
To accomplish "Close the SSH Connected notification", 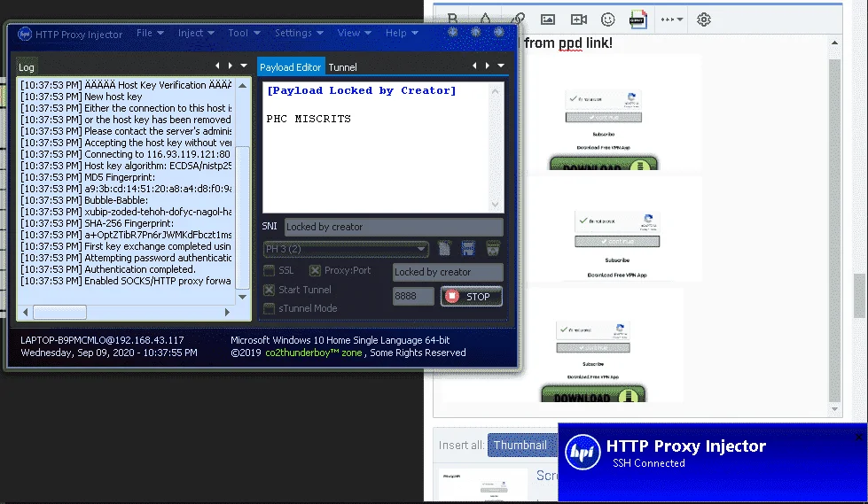I will pos(858,437).
